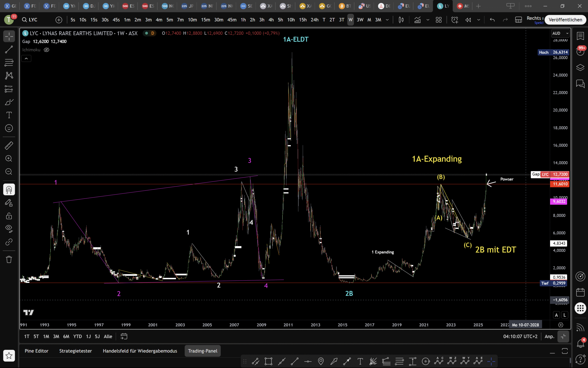Screen dimensions: 588x368
Task: Collapse the indicator legend arrow
Action: [26, 58]
